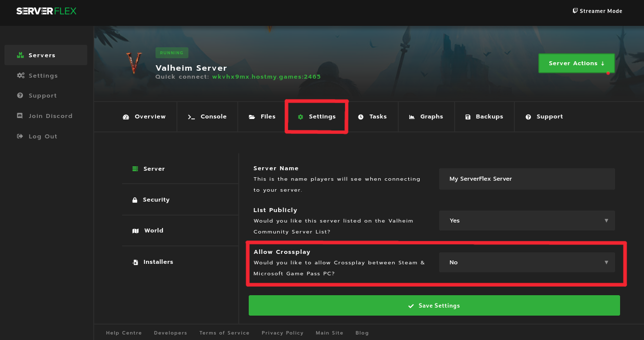644x340 pixels.
Task: Open the Graphs tab
Action: coord(426,116)
